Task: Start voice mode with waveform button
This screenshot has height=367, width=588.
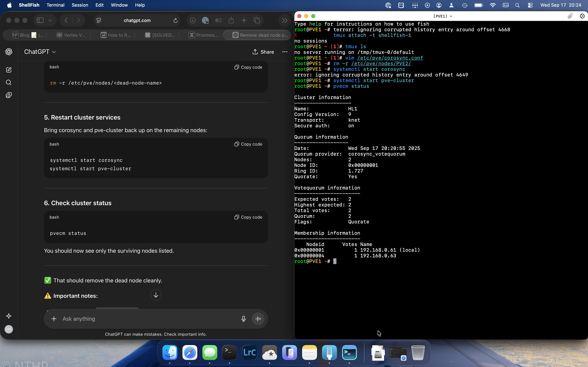Action: 258,319
